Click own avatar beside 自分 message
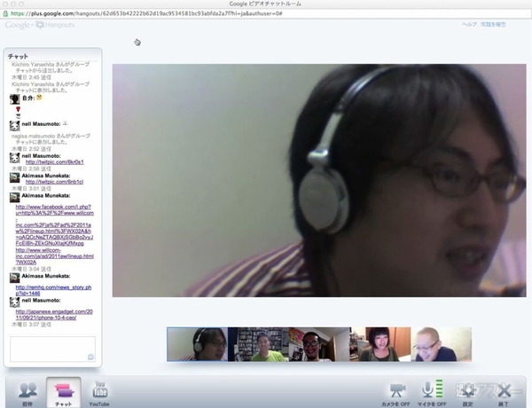Screen dimensions: 532x408 tap(14, 99)
